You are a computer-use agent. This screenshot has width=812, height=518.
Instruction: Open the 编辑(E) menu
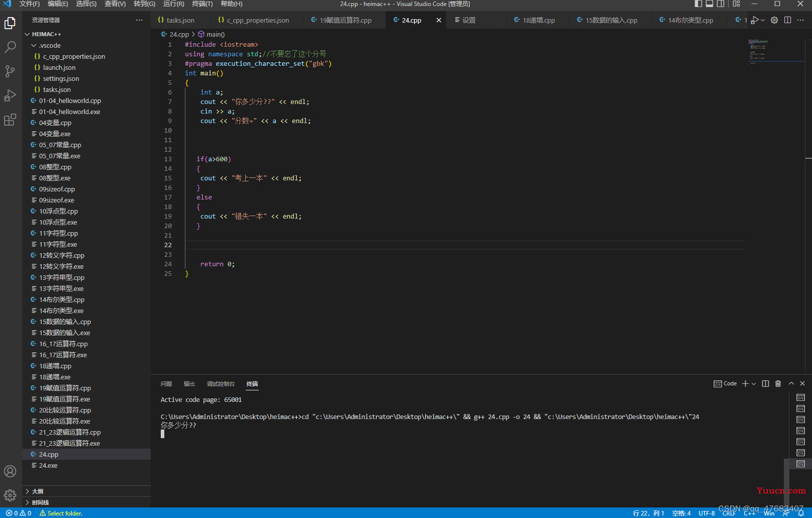click(58, 4)
